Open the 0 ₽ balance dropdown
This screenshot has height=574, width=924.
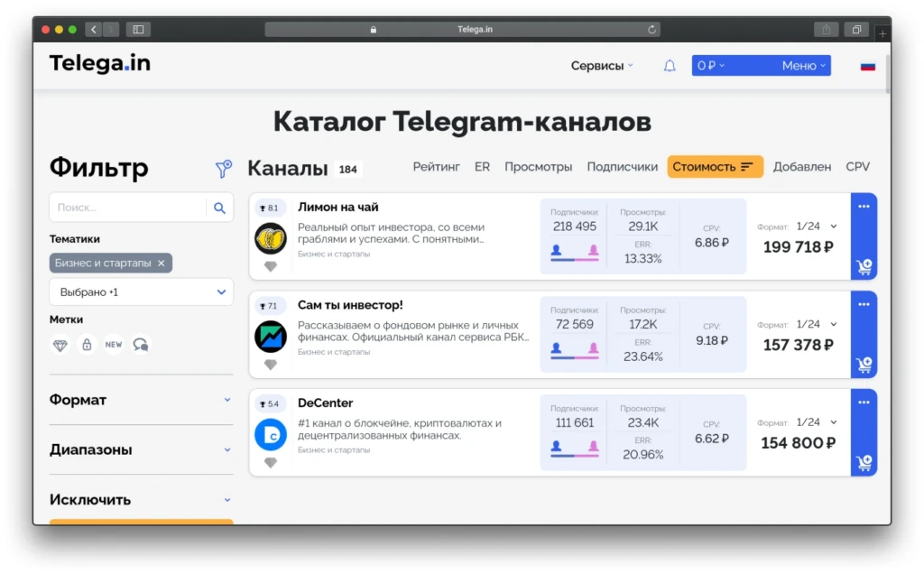(711, 65)
